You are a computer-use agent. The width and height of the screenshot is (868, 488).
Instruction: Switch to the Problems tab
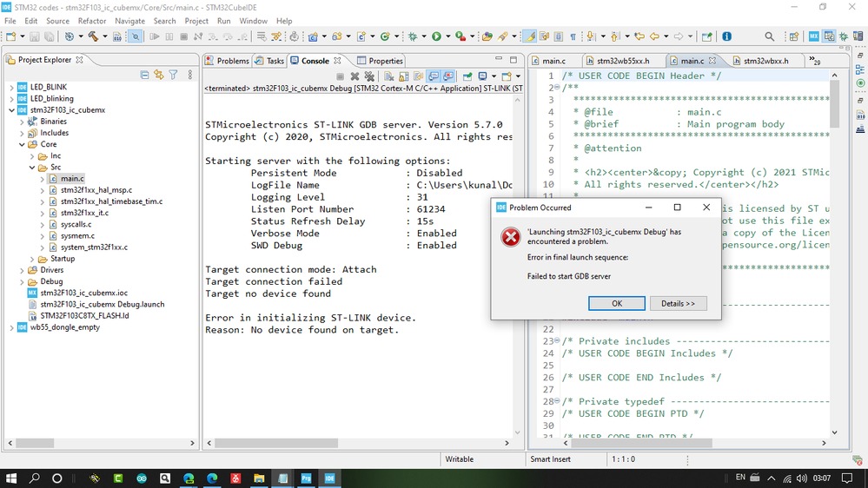[228, 61]
